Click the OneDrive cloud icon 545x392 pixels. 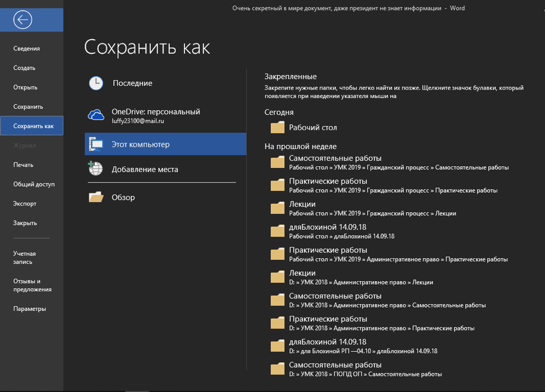click(x=96, y=115)
